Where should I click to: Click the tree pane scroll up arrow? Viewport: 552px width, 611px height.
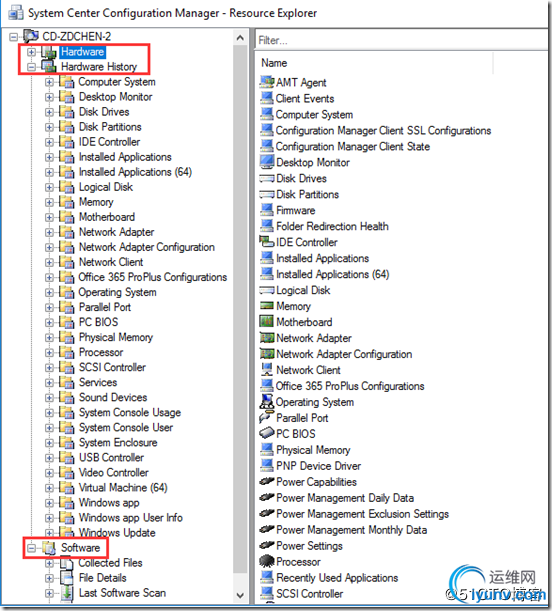(240, 38)
